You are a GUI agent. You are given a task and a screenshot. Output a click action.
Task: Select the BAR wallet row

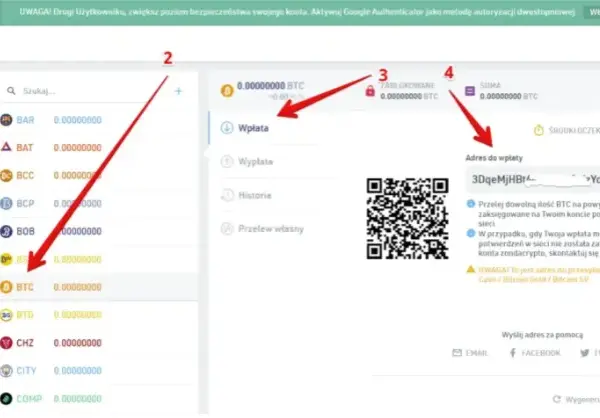click(x=99, y=120)
